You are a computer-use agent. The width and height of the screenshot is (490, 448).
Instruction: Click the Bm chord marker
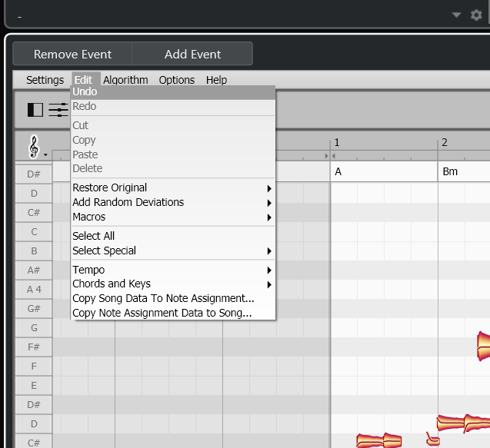point(450,171)
